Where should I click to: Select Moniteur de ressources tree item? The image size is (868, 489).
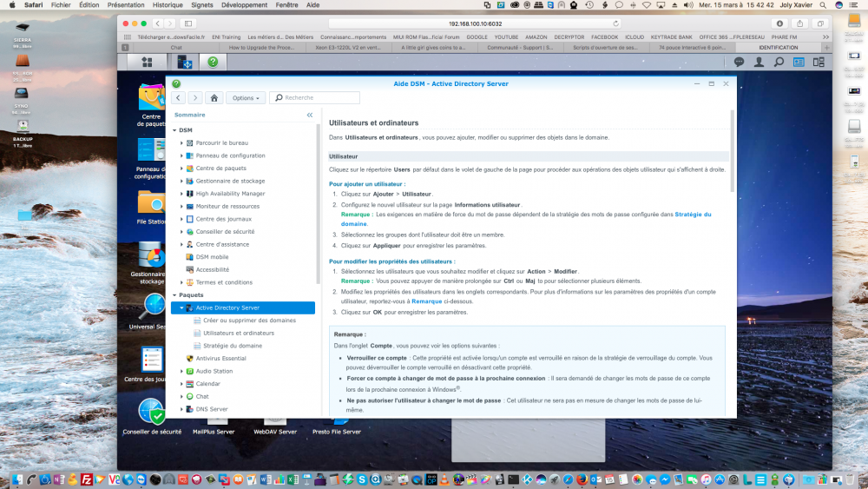coord(227,207)
